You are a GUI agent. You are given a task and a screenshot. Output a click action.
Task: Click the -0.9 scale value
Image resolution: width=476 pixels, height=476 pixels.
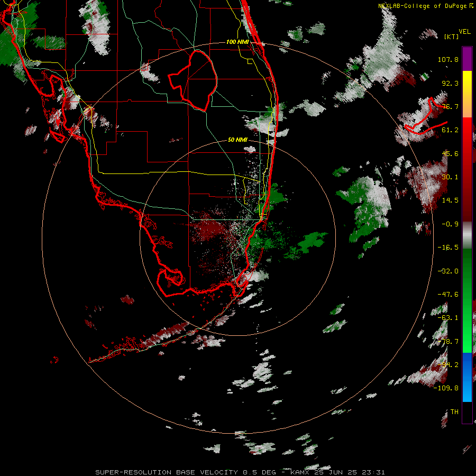[450, 224]
